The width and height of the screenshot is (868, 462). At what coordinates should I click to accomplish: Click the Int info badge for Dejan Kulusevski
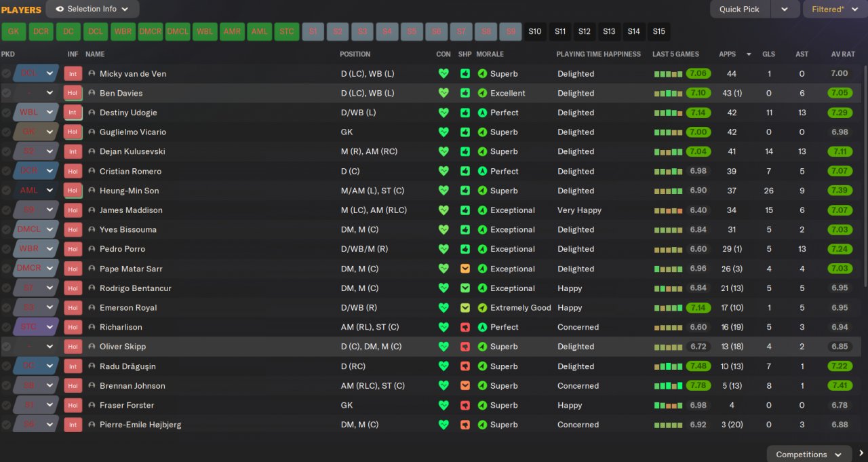pos(73,151)
